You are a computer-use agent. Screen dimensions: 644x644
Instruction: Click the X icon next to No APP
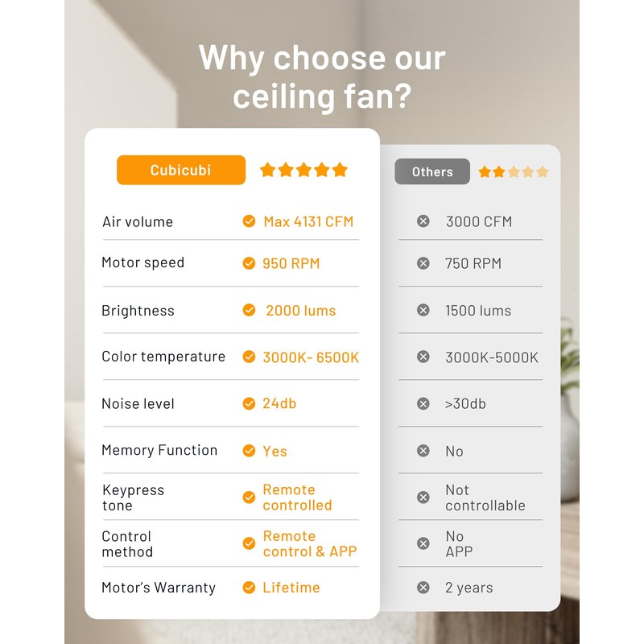[x=423, y=543]
